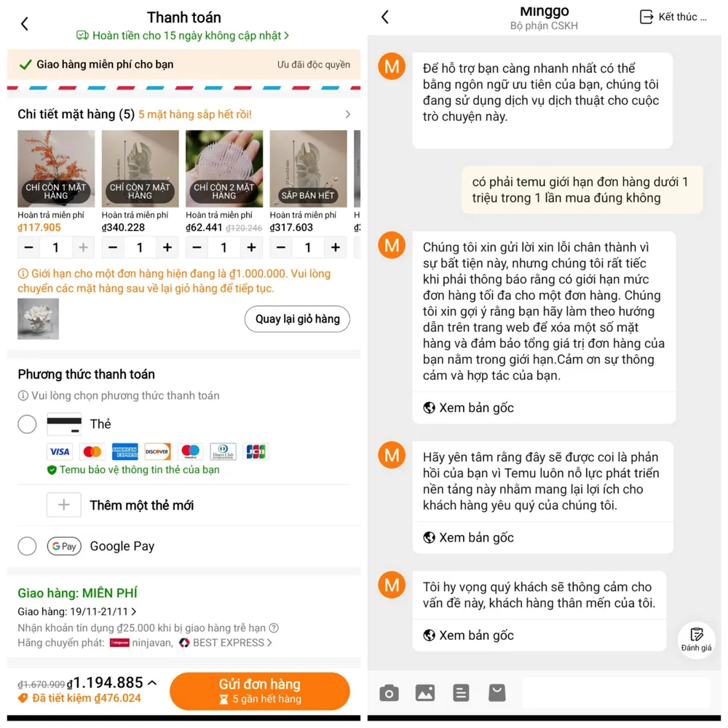Tap the help icon beside late delivery credit
Image resolution: width=728 pixels, height=728 pixels.
(274, 628)
